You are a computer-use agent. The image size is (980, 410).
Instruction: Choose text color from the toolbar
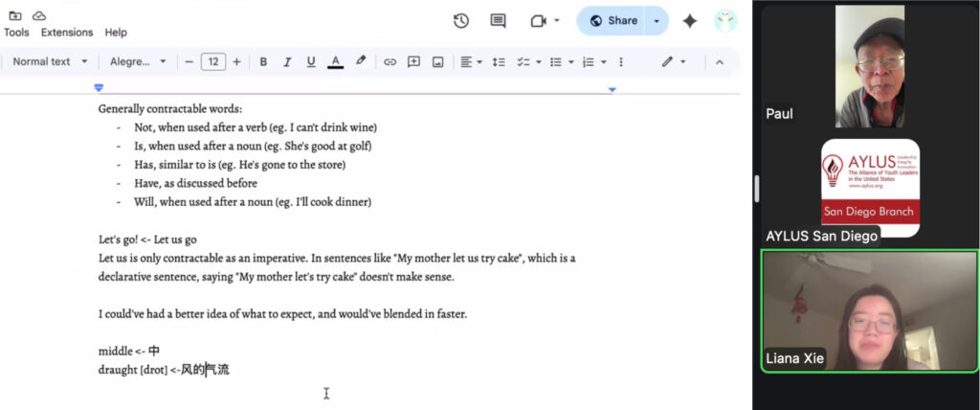tap(335, 61)
